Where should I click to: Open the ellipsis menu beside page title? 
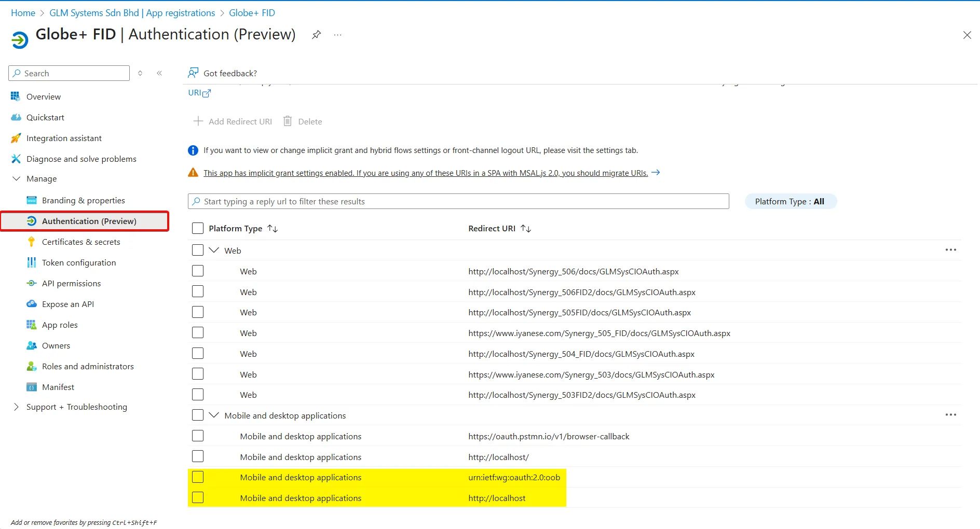[x=338, y=35]
